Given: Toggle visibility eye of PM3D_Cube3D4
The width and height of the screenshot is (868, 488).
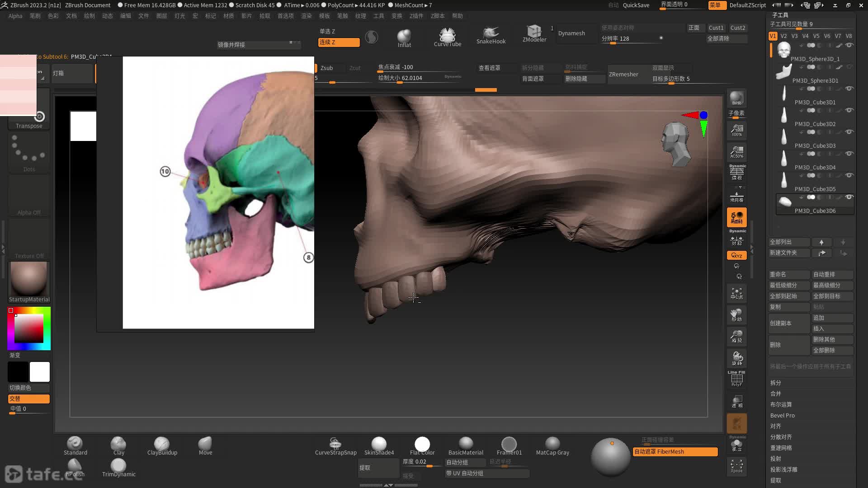Looking at the screenshot, I should point(849,154).
